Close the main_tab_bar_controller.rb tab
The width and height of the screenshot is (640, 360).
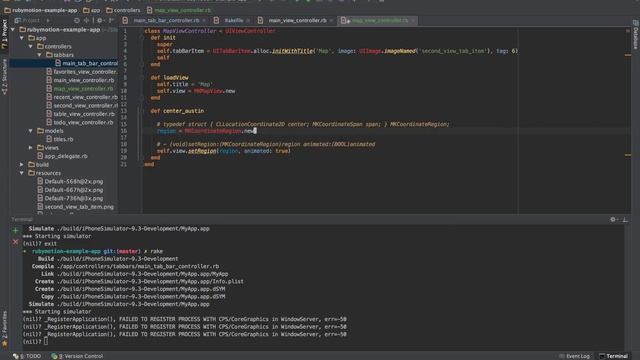(204, 20)
